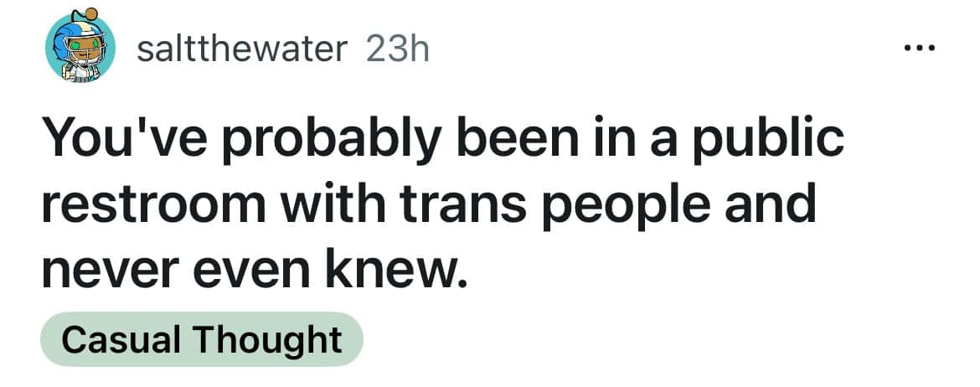The image size is (980, 387).
Task: Open the Casual Thought category pill
Action: pos(202,339)
